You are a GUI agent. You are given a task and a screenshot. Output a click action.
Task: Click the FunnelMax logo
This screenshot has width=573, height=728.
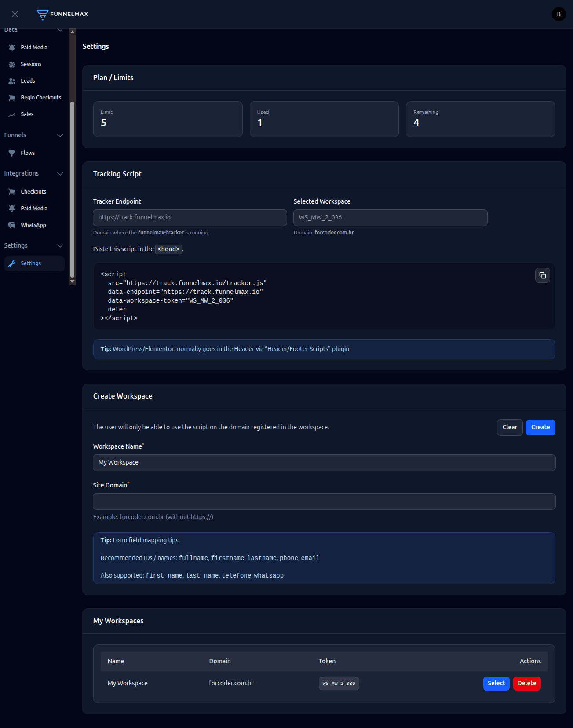point(62,14)
